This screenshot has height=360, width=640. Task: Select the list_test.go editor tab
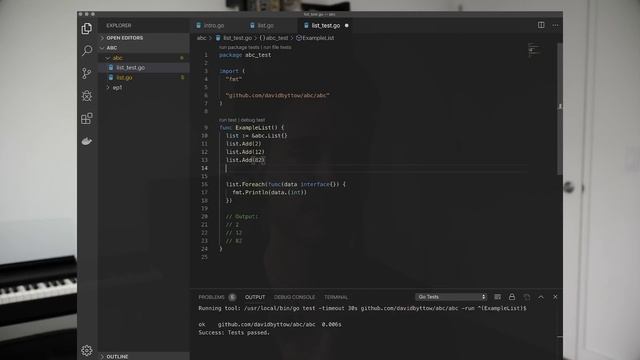tap(326, 25)
